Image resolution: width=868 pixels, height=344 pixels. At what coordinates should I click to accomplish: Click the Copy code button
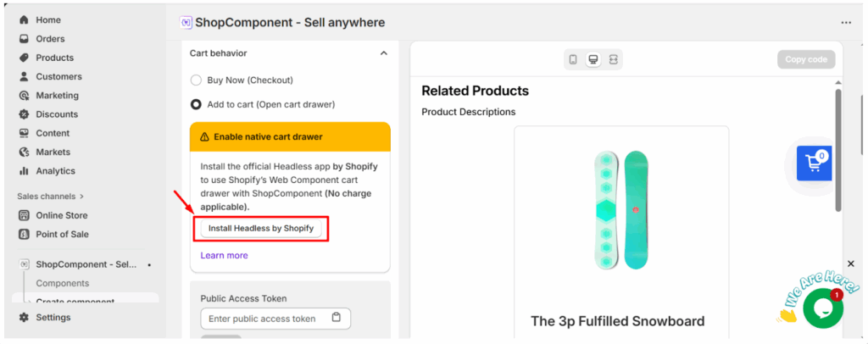[x=805, y=59]
